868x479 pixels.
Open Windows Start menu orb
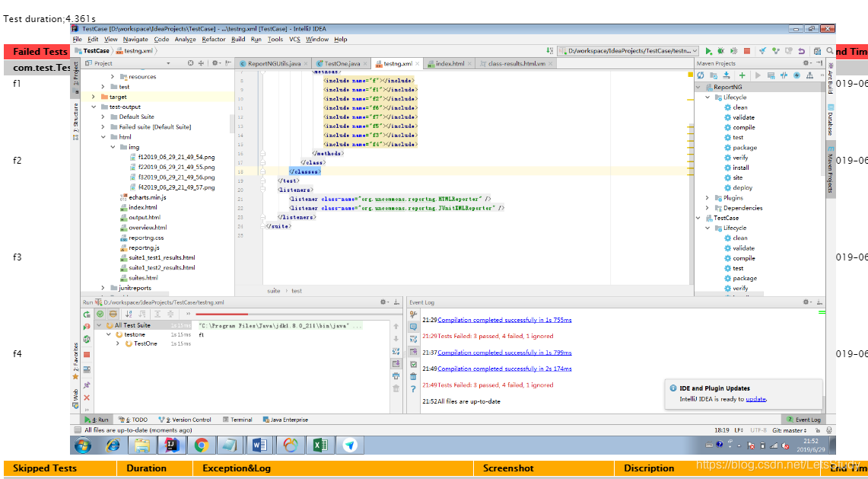click(x=82, y=445)
